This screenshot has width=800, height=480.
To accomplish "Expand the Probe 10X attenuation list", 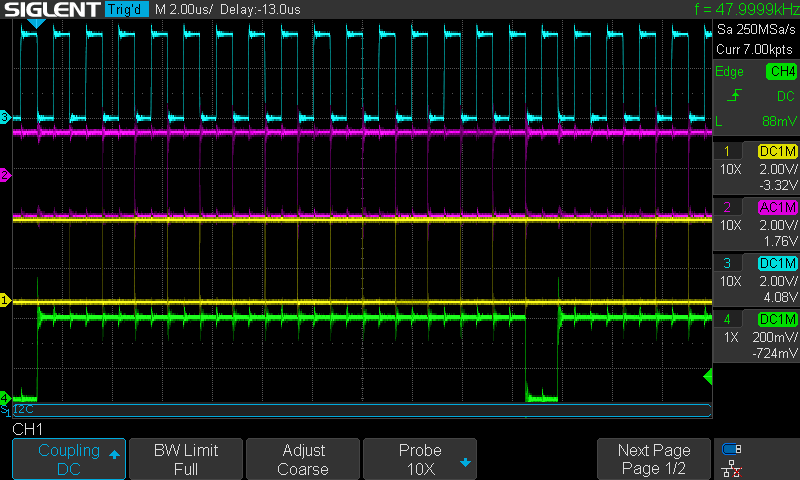I will point(420,459).
